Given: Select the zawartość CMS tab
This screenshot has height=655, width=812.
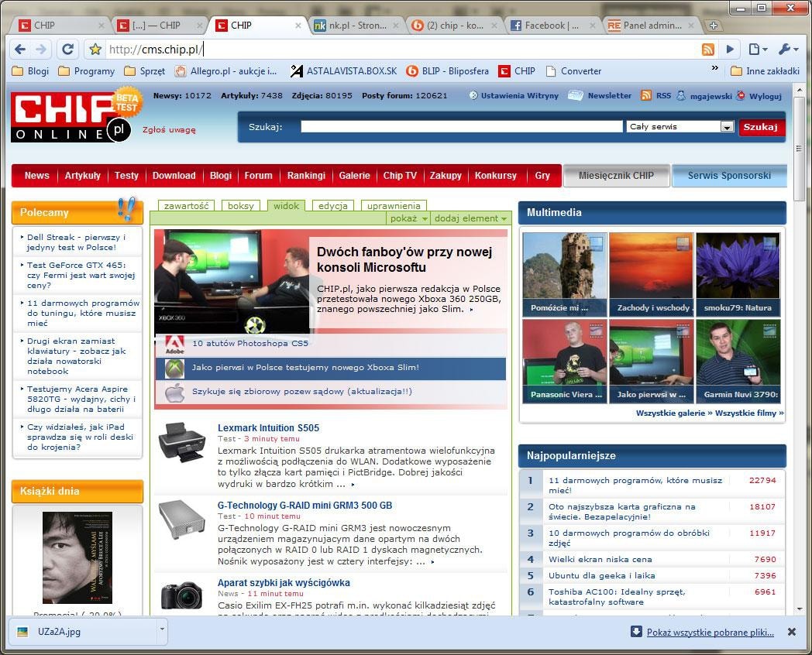Looking at the screenshot, I should pyautogui.click(x=187, y=206).
